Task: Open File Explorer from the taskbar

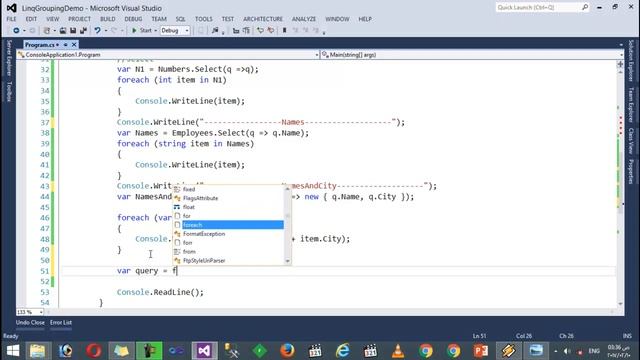Action: 38,351
